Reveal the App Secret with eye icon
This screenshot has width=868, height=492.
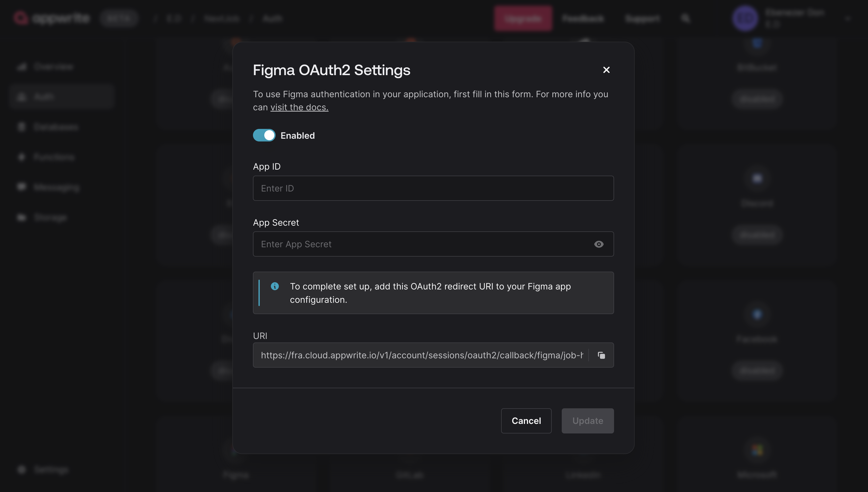[x=598, y=244]
